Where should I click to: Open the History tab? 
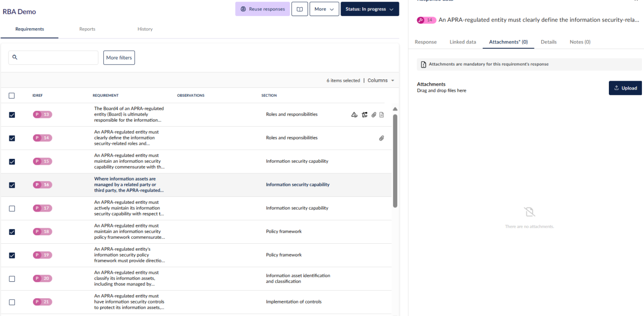pyautogui.click(x=145, y=29)
